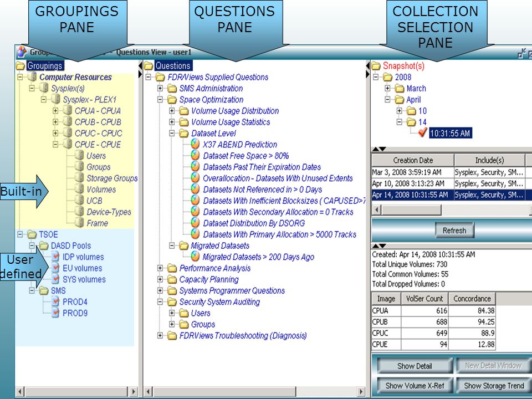This screenshot has width=532, height=399.
Task: Select the Mar 3, 2008 3:59:19 AM snapshot row
Action: (x=452, y=172)
